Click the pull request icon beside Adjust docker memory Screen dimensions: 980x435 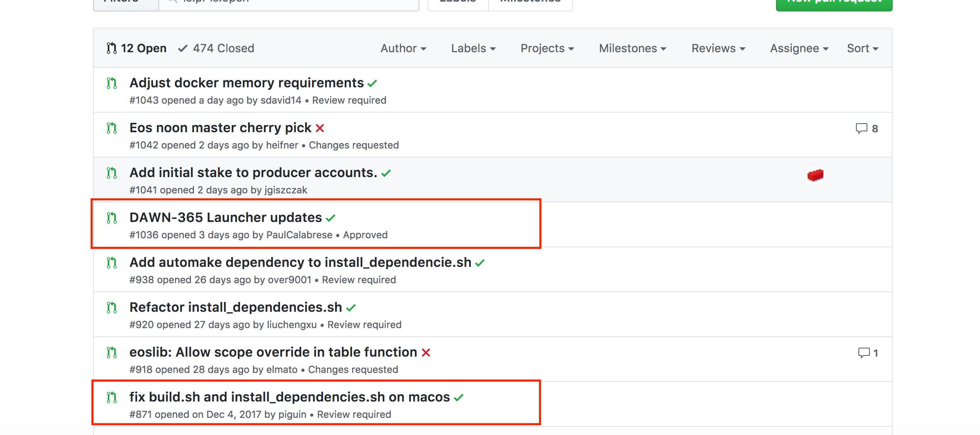pyautogui.click(x=111, y=83)
